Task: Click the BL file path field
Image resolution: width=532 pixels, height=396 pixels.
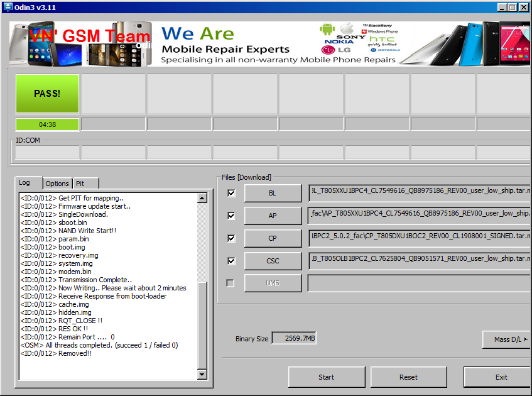Action: point(420,193)
